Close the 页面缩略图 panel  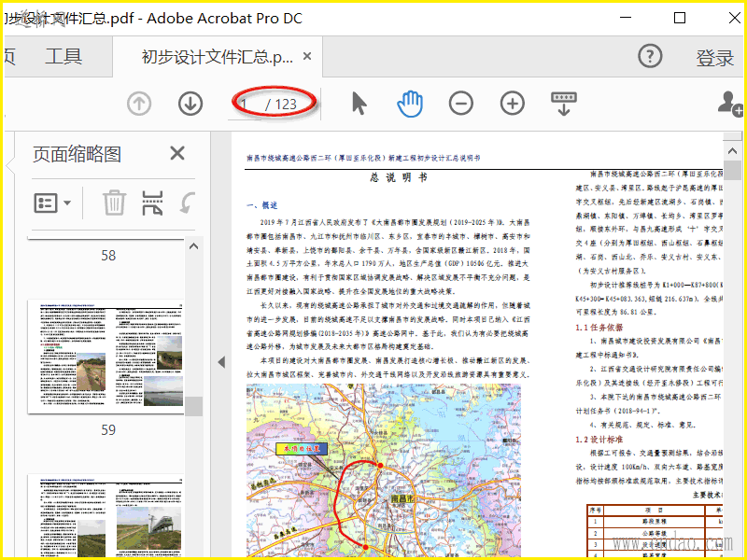[177, 153]
